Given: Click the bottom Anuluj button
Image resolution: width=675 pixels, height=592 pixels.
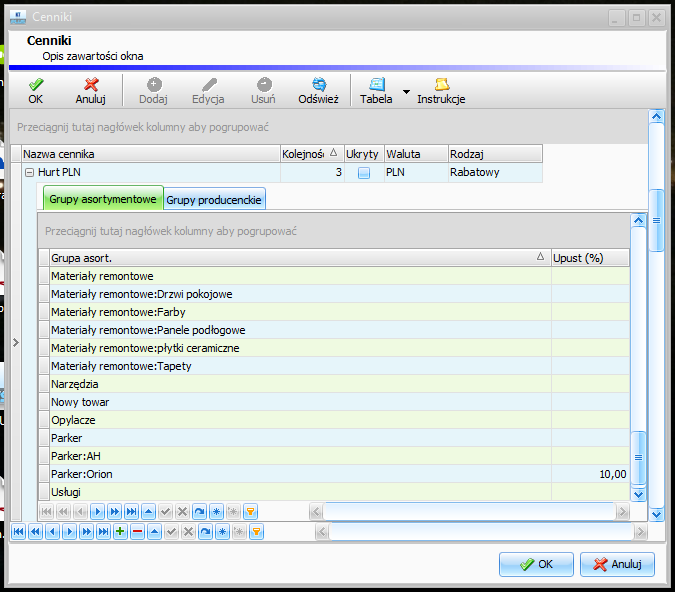Looking at the screenshot, I should [x=617, y=564].
